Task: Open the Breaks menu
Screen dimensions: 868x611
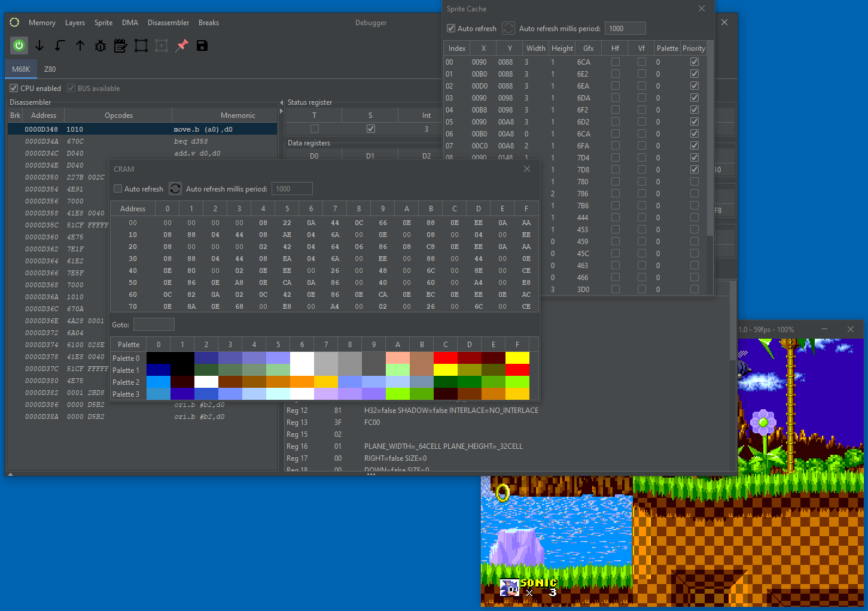Action: tap(209, 22)
